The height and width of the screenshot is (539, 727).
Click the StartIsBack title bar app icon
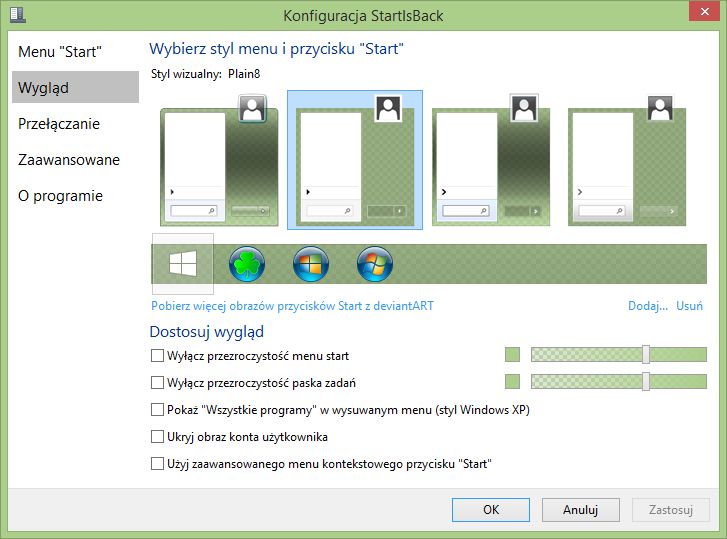coord(18,14)
